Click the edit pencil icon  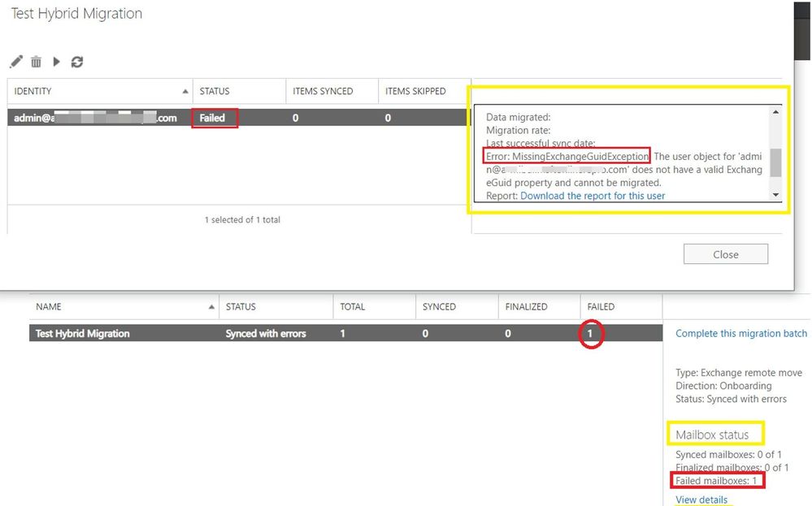[x=16, y=62]
